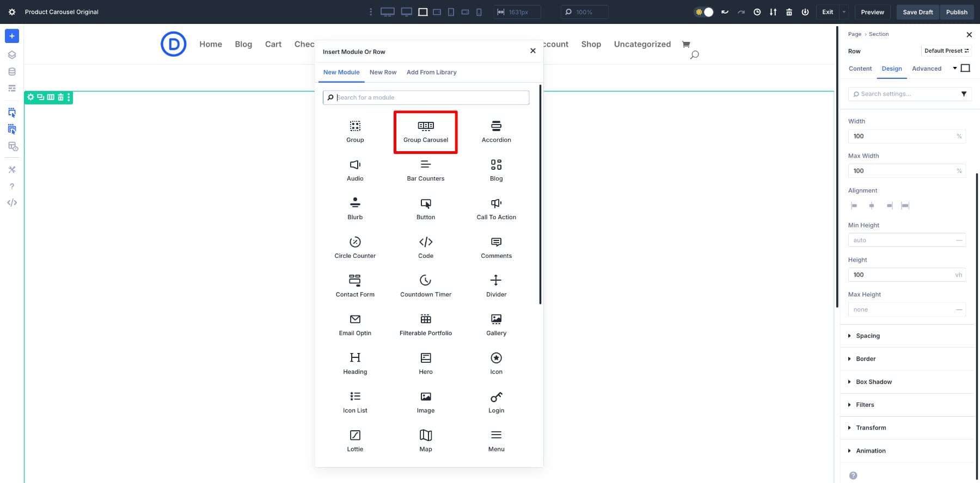980x483 pixels.
Task: Undo the last action in top bar
Action: coord(725,12)
